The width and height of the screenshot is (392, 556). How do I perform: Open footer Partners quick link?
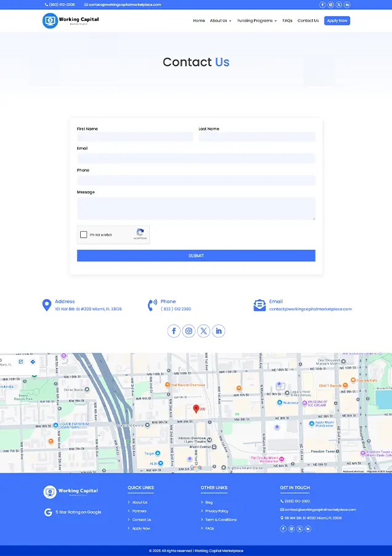(139, 511)
